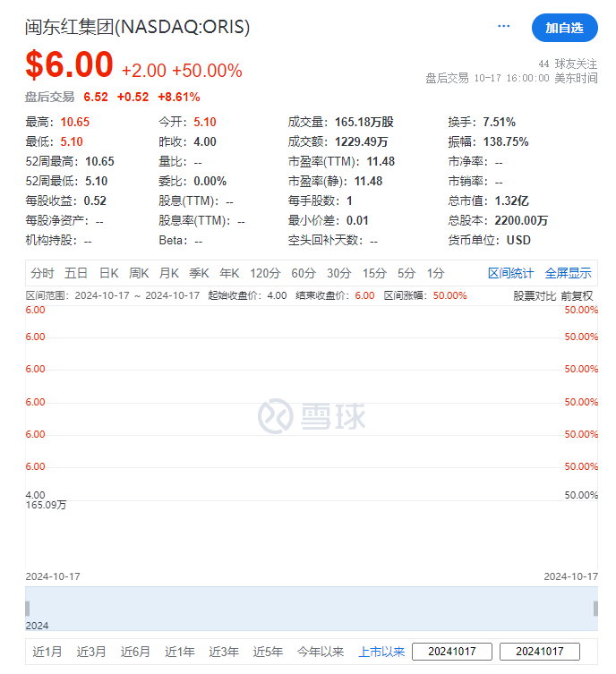Click the 总股本 2200.00万 value
This screenshot has height=674, width=616.
pos(521,220)
